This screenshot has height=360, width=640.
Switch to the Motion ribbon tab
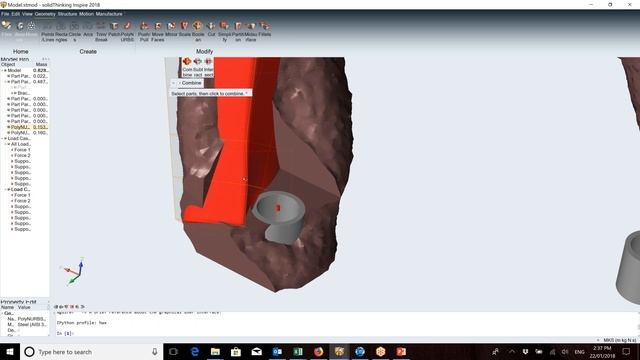pos(86,14)
